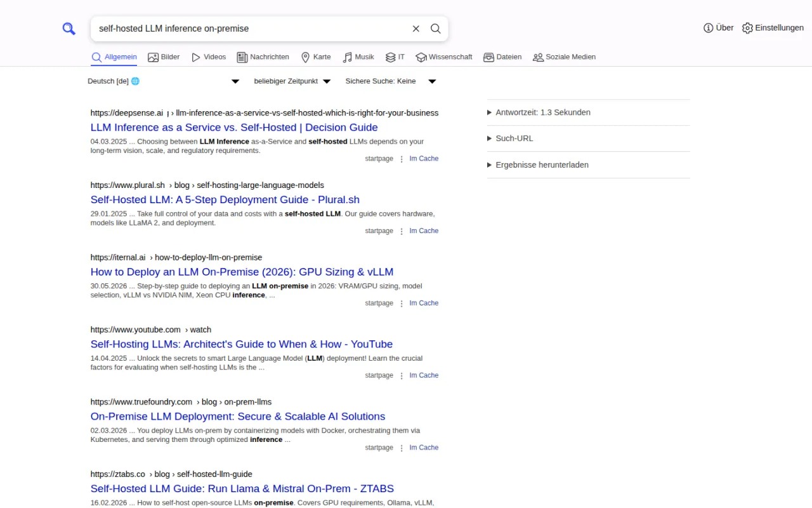Open On-Premise LLM Deployment truefoundry result
Image resolution: width=812 pixels, height=508 pixels.
pos(238,417)
